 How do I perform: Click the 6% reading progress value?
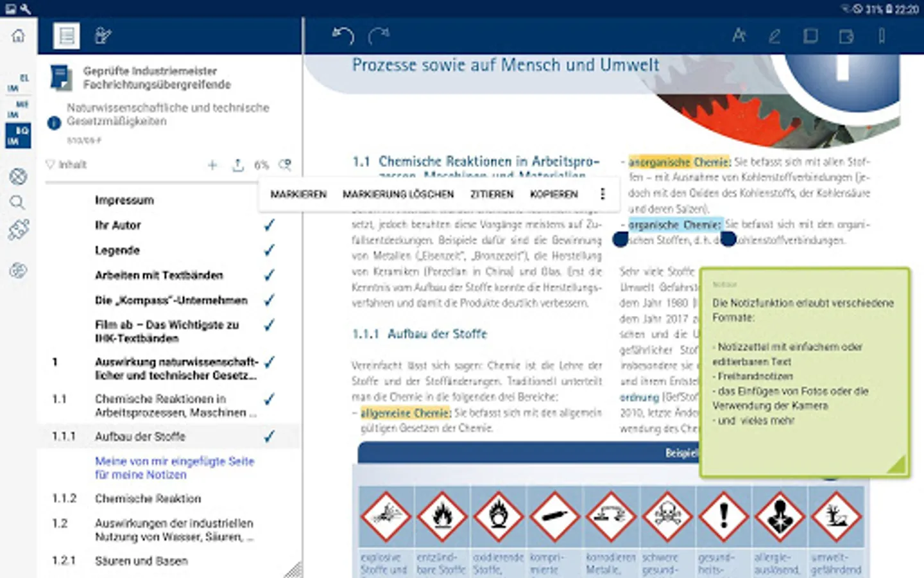(x=261, y=165)
